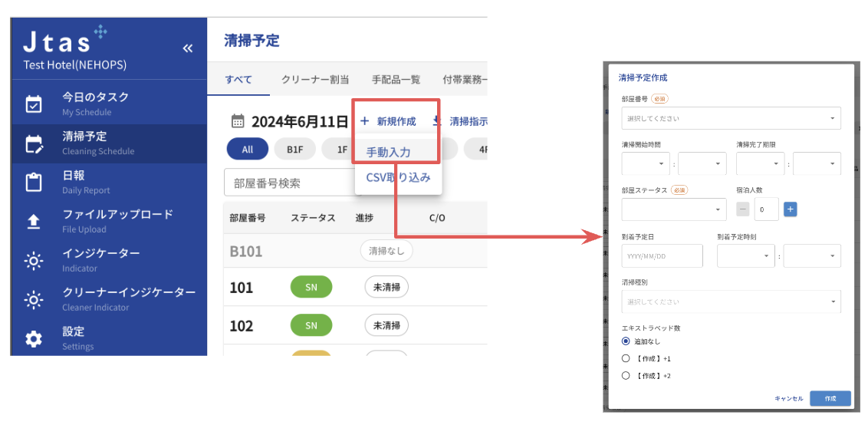Open クリーナーインジケーター Cleaner Indicator page
Screen dimensions: 868x425
coord(109,299)
